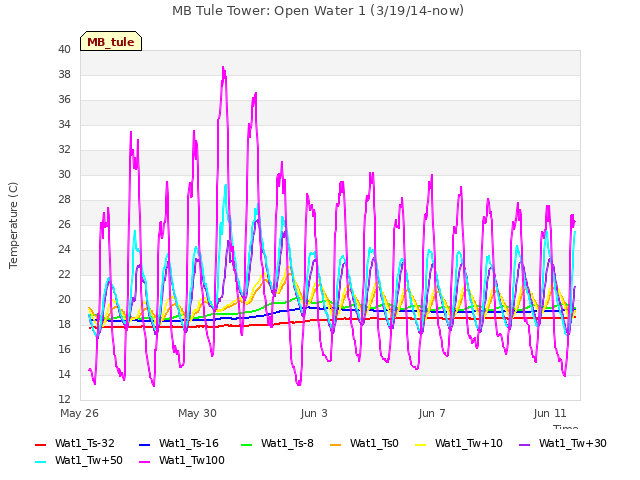Click the 20 y-axis tick label
Screen dimensions: 640x480
(x=64, y=300)
